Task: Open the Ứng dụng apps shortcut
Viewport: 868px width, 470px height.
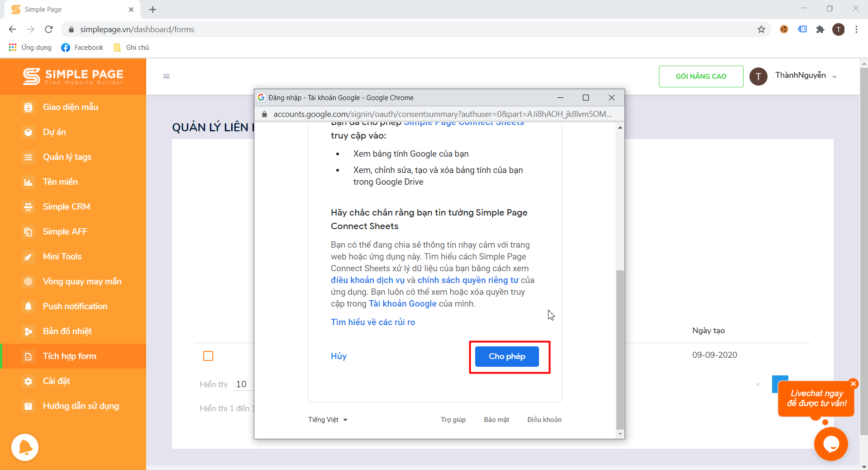Action: 30,48
